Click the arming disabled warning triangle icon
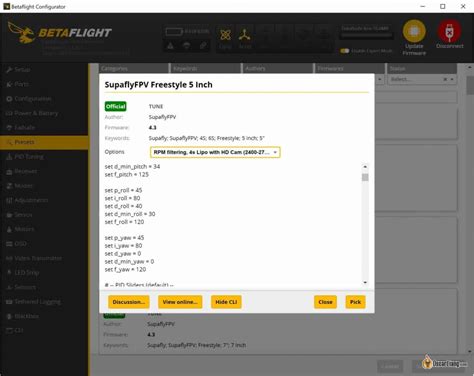Viewport: 474px width, 376px height. [x=170, y=46]
